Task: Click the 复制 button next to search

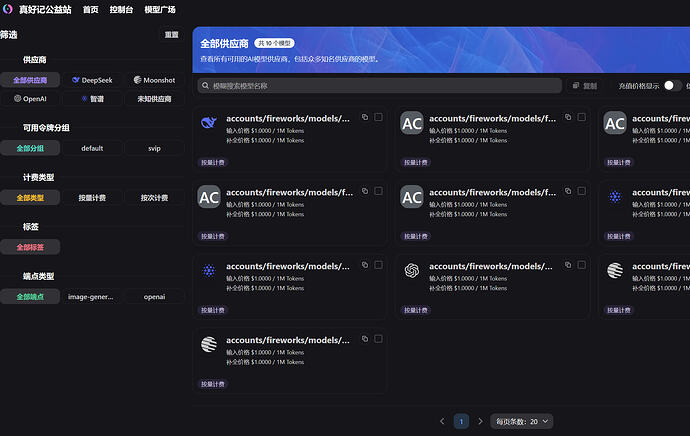Action: (585, 86)
